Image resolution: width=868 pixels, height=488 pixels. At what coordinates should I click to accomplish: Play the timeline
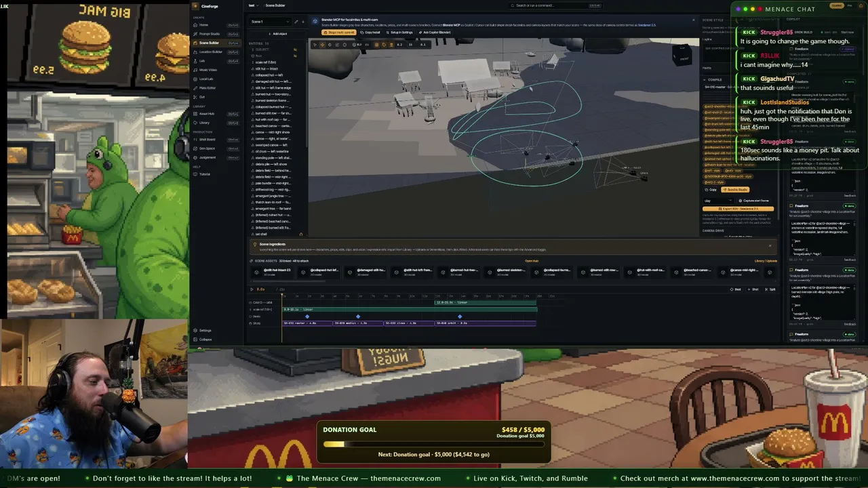point(252,289)
